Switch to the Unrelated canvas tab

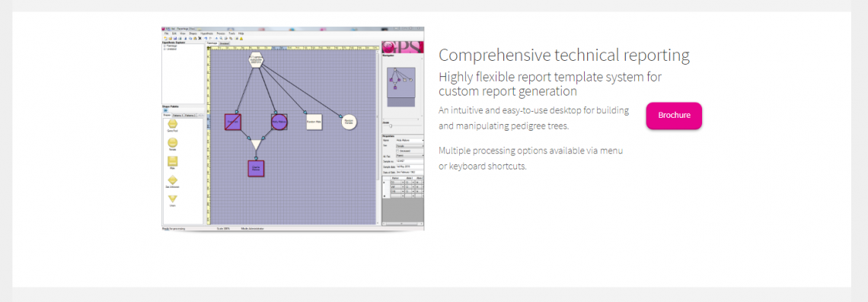pyautogui.click(x=224, y=43)
